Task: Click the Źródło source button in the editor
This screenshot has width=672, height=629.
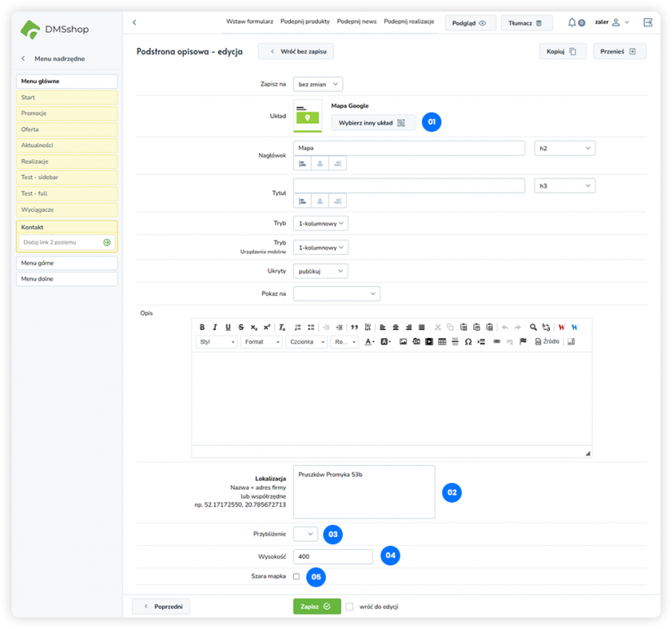Action: pos(547,342)
